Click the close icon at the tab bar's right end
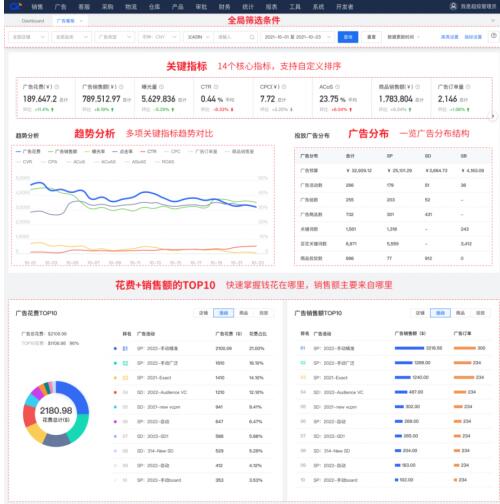500x504 pixels. (x=493, y=21)
